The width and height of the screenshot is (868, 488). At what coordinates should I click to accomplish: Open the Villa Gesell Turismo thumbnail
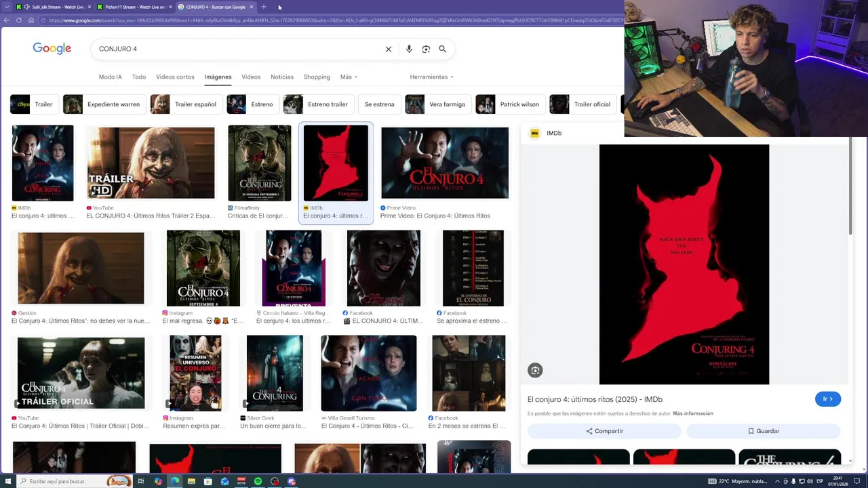369,373
